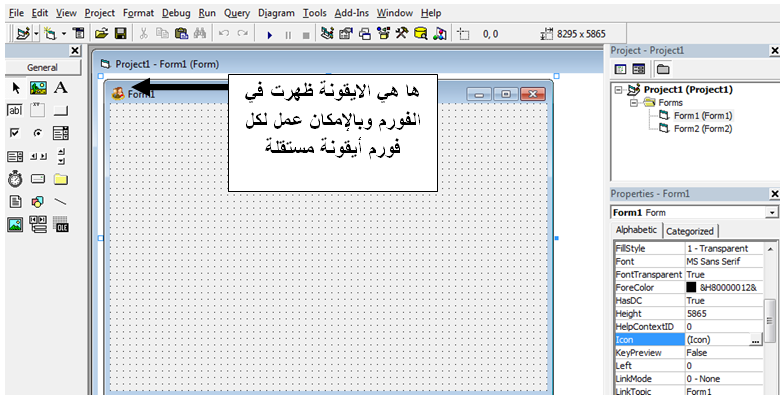Select the Label tool (A icon)

tap(60, 88)
